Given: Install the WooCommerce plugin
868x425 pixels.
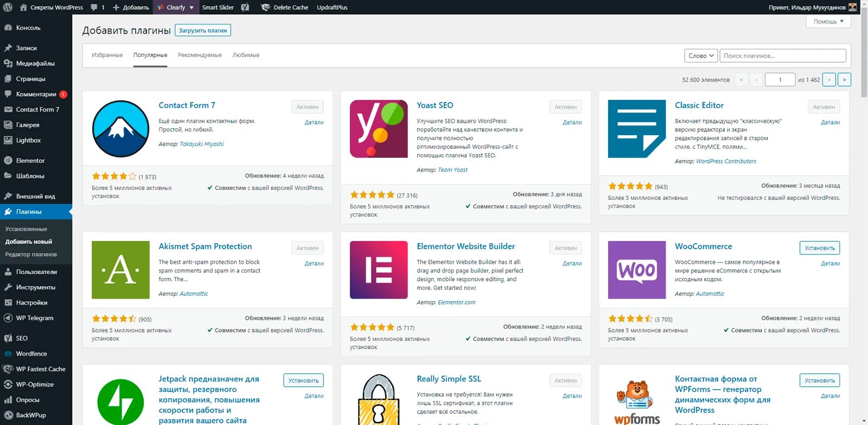Looking at the screenshot, I should click(819, 248).
